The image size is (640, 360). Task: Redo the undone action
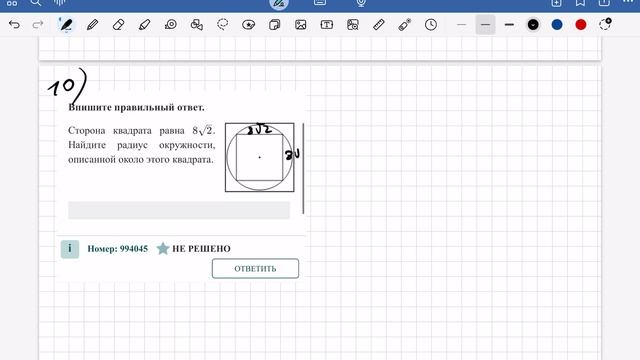[38, 25]
